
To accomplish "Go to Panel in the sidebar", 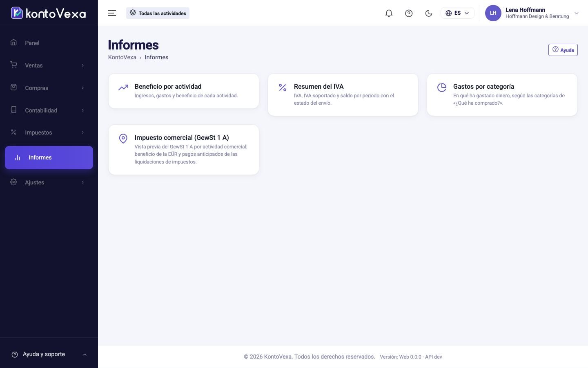I will [x=49, y=43].
